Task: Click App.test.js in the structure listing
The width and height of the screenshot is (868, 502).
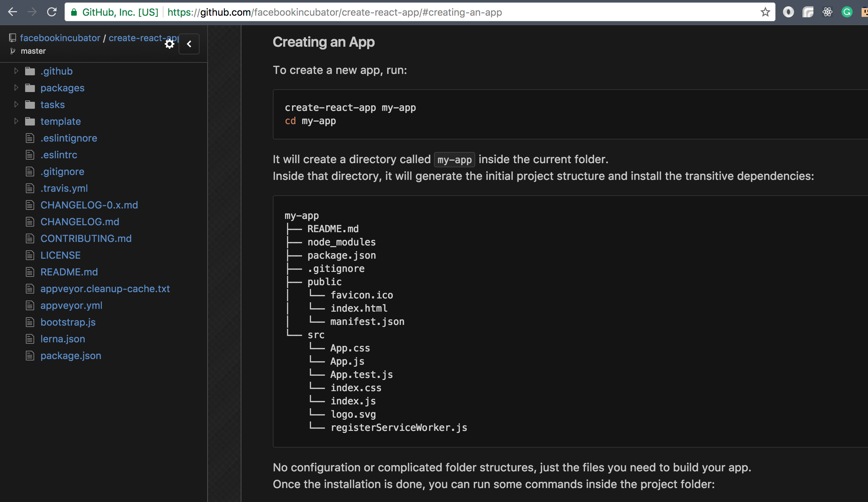Action: coord(361,375)
